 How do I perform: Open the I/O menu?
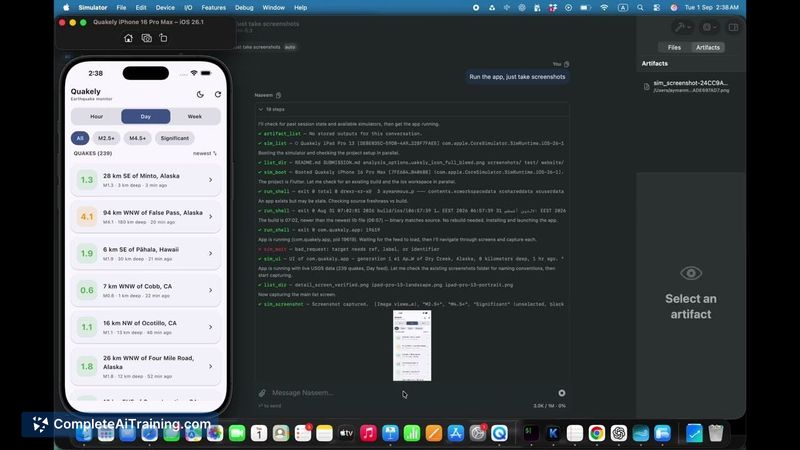click(188, 8)
